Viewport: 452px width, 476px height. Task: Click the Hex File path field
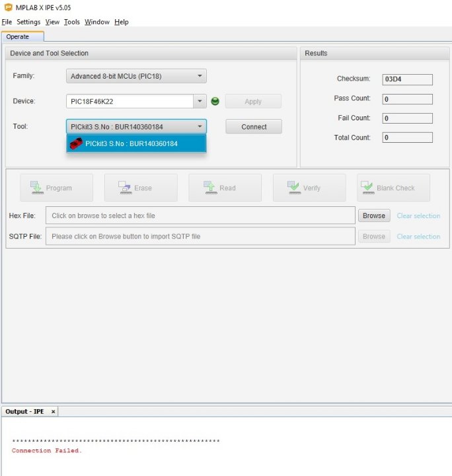(200, 216)
